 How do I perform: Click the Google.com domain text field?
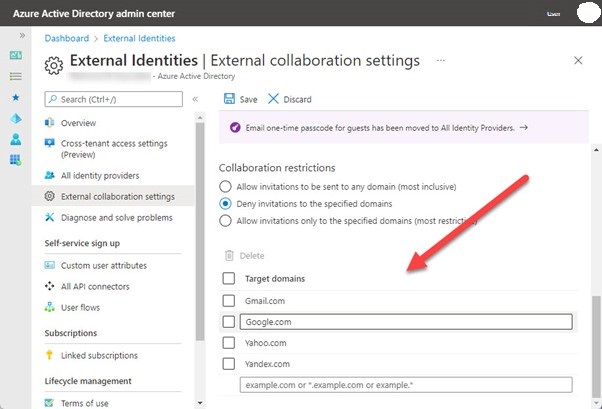406,322
